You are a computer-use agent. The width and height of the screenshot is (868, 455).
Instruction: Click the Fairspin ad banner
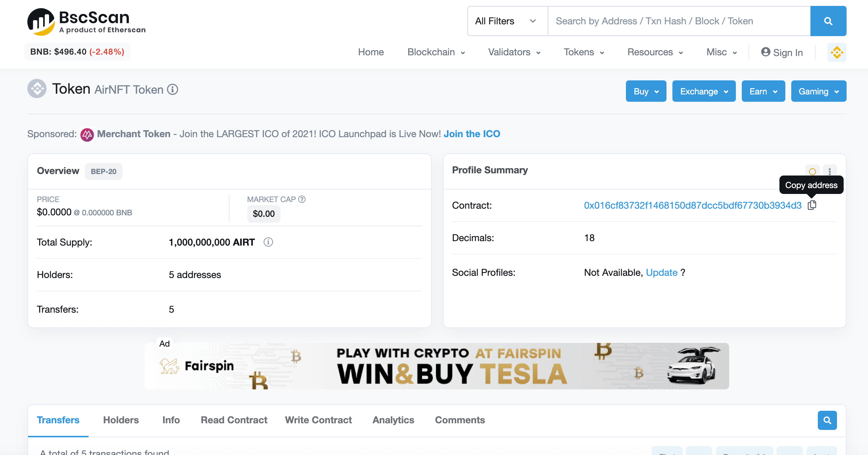click(437, 366)
